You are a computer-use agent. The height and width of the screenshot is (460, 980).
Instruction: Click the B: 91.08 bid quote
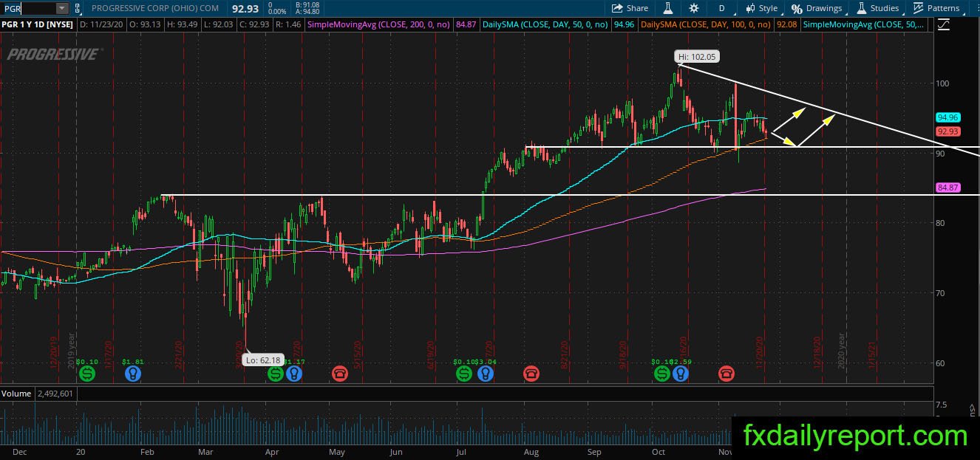click(306, 5)
